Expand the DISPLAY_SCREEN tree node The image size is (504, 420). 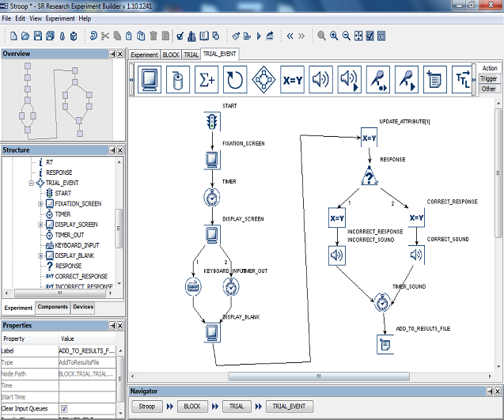[x=40, y=225]
